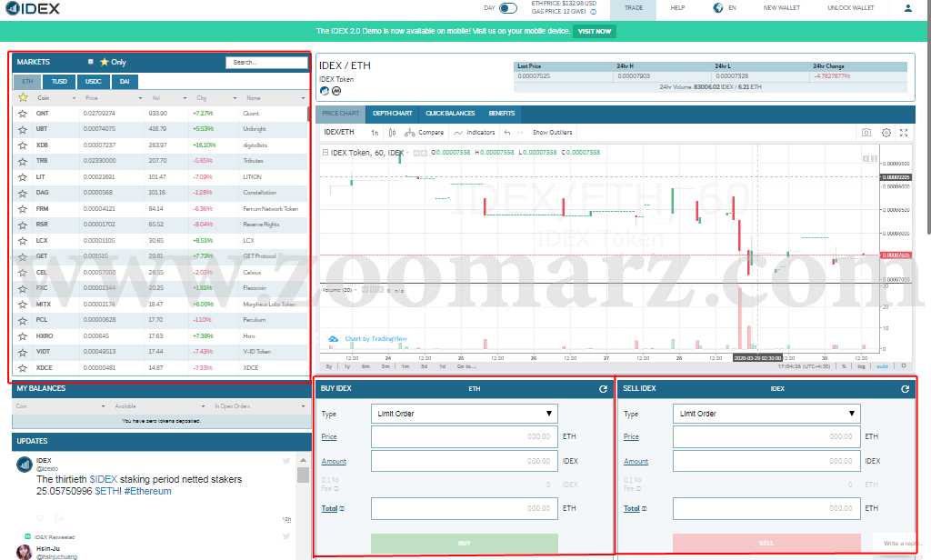Screen dimensions: 931x560
Task: Refresh the Sell IDEX panel
Action: click(x=905, y=389)
